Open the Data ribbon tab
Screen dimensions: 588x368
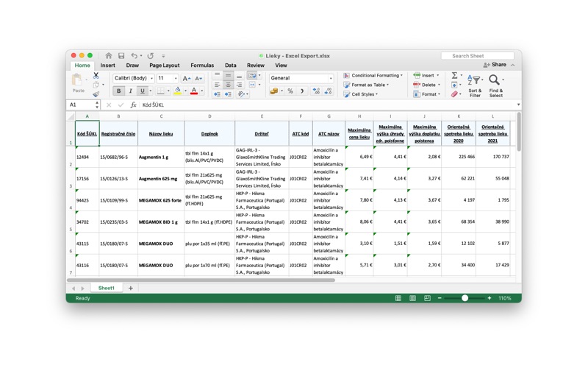pyautogui.click(x=230, y=66)
